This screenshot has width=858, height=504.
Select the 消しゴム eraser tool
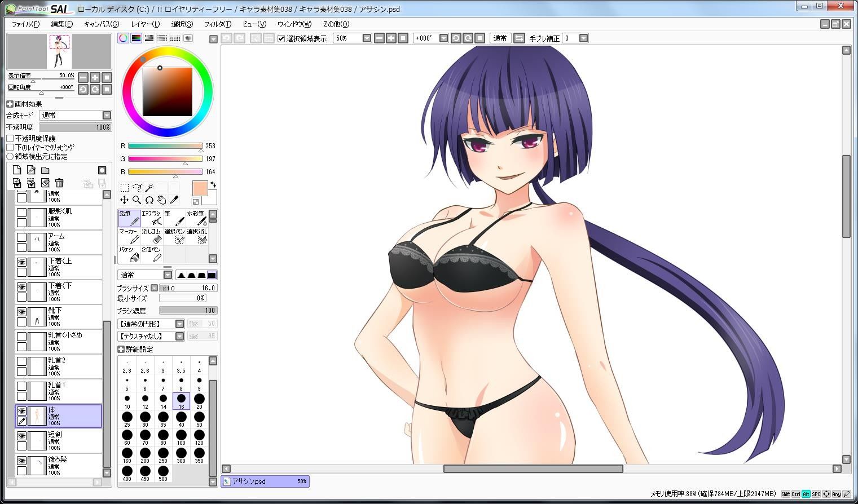pyautogui.click(x=151, y=236)
